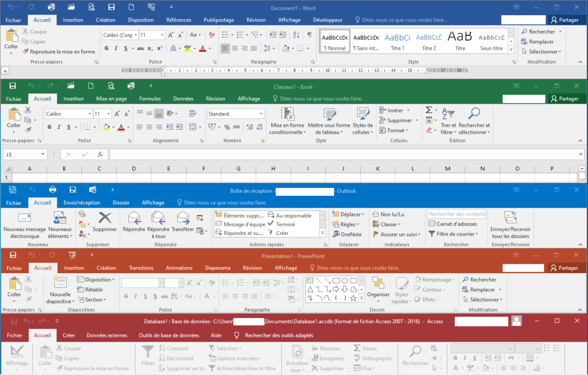Select Reproduire la mise en forme in Word
The image size is (588, 375).
tap(58, 51)
